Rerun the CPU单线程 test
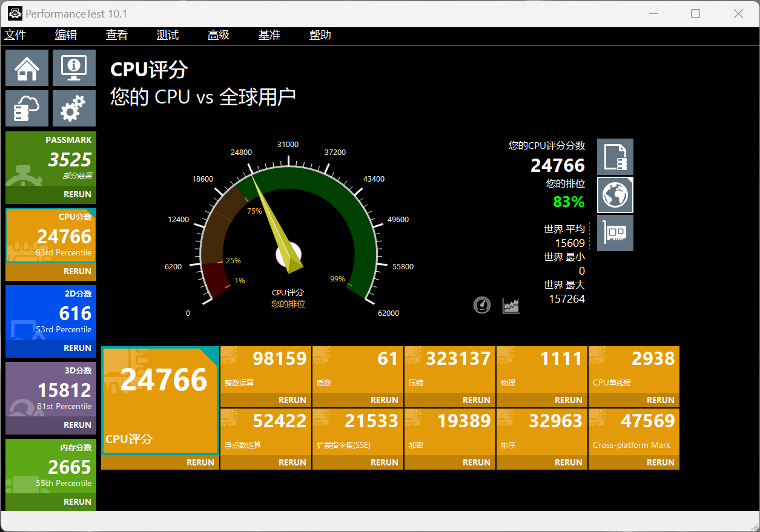 (661, 401)
